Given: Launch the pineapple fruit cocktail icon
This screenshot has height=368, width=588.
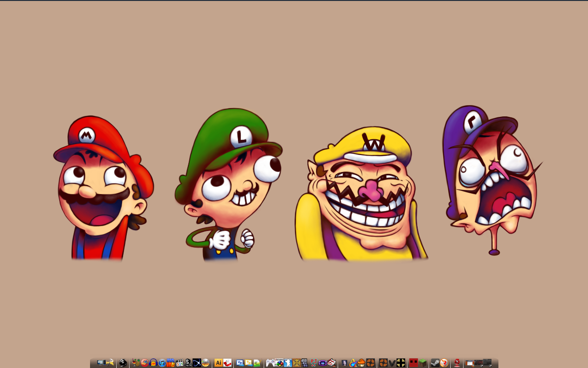Looking at the screenshot, I should 136,362.
